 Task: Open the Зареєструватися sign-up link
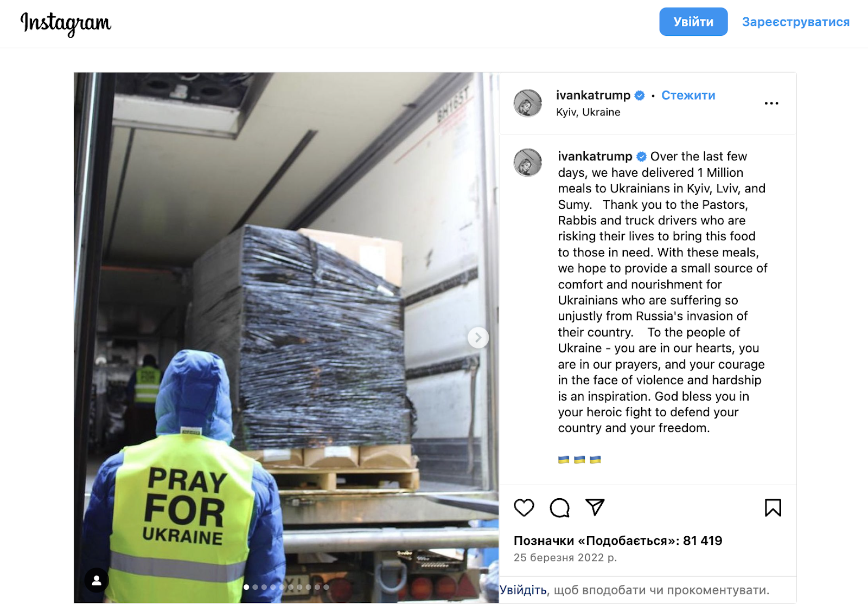click(x=796, y=22)
